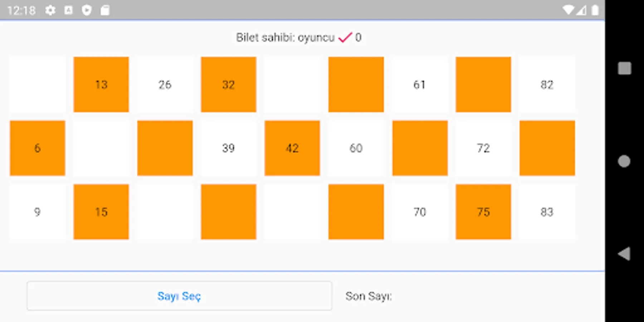Toggle the white cell numbered 26
The height and width of the screenshot is (322, 644).
165,84
